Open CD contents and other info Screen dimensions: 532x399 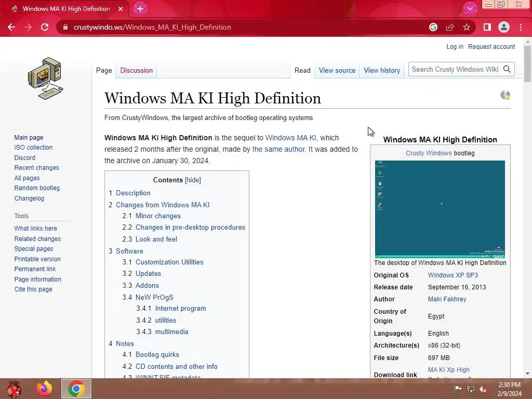point(177,366)
